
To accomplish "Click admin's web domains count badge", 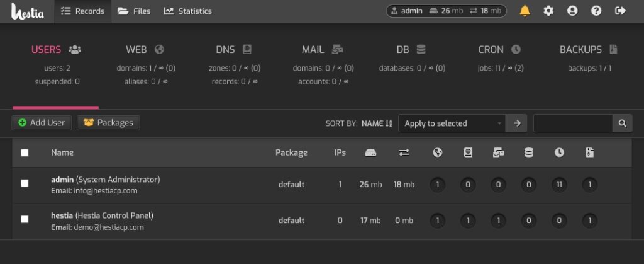I will tap(438, 185).
